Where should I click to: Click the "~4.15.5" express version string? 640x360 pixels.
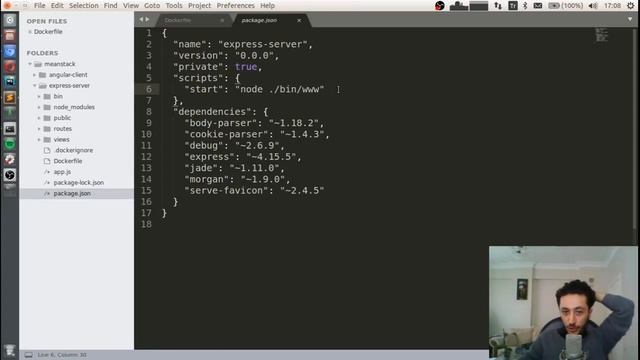pyautogui.click(x=271, y=157)
